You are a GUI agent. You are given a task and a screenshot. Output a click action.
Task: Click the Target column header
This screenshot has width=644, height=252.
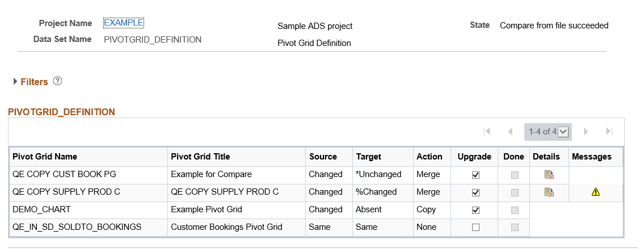pos(368,157)
